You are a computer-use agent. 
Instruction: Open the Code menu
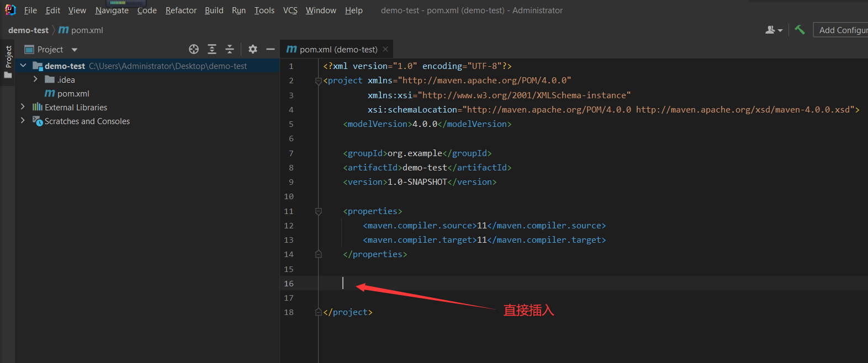pyautogui.click(x=147, y=10)
